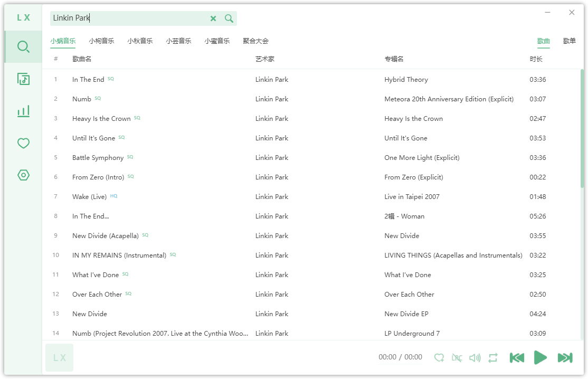
Task: Toggle the playback loop mode
Action: pos(493,358)
